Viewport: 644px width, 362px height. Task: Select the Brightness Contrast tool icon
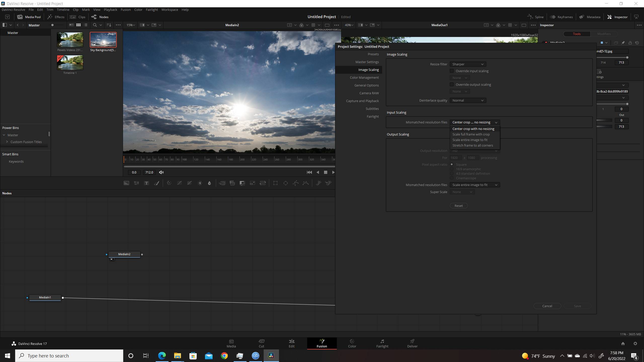(200, 183)
